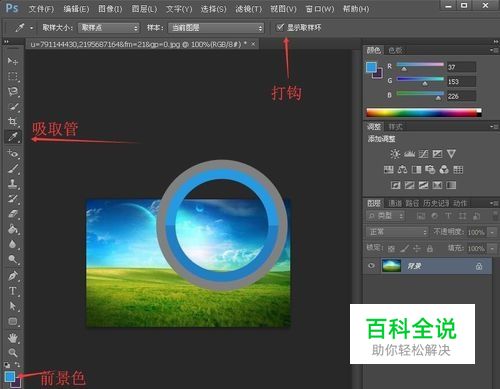Select the Dodge tool
500x389 pixels.
(13, 259)
